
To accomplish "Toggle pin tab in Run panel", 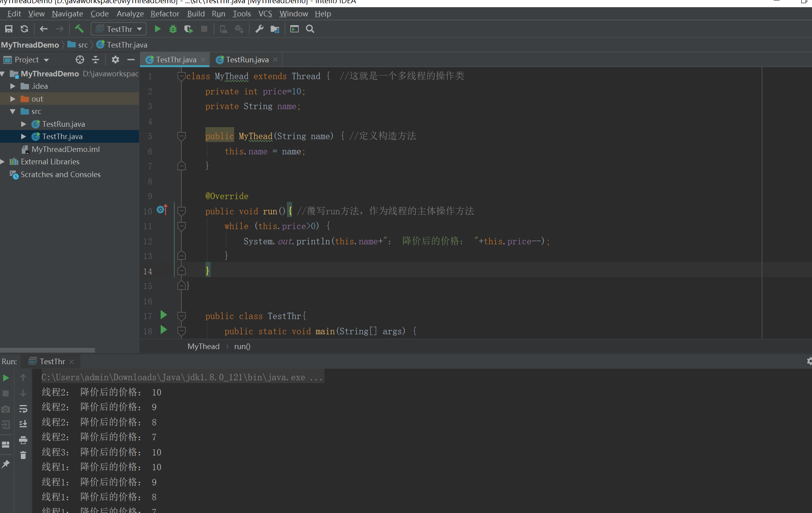I will [x=6, y=464].
